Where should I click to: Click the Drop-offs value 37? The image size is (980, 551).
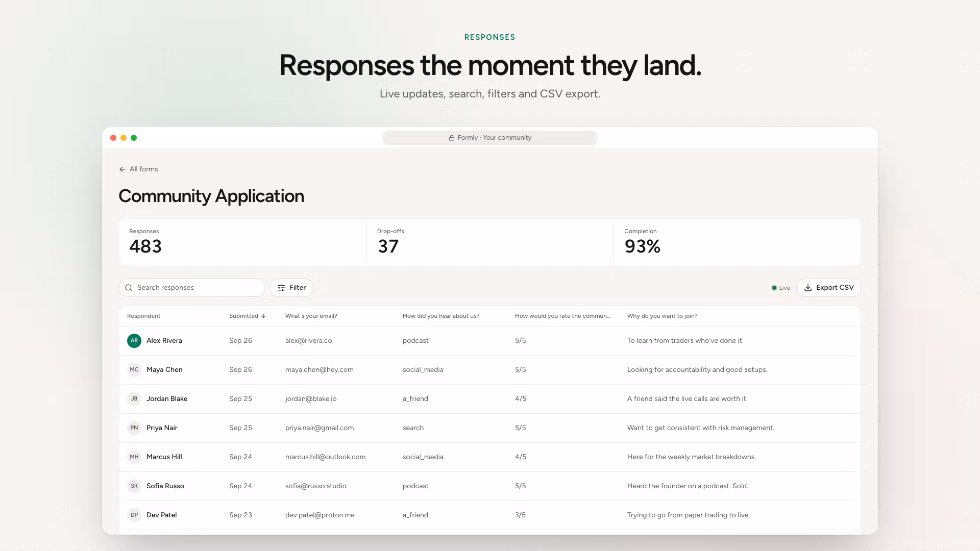[x=388, y=247]
